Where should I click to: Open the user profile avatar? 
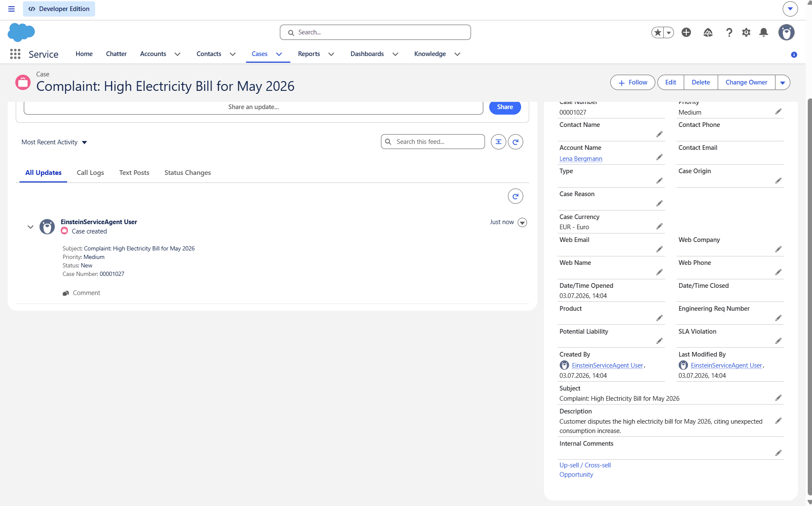pyautogui.click(x=786, y=32)
